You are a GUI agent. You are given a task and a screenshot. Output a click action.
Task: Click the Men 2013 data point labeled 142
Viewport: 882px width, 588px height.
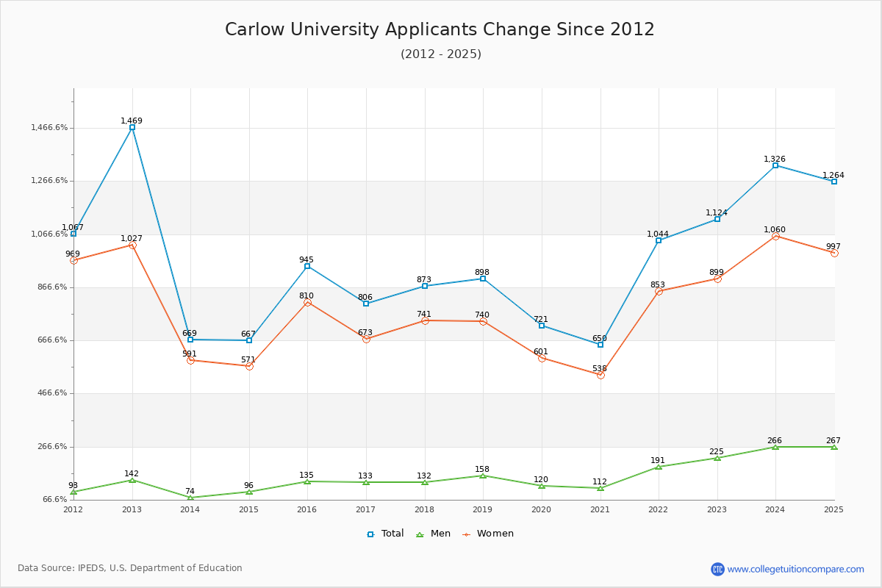coord(132,480)
